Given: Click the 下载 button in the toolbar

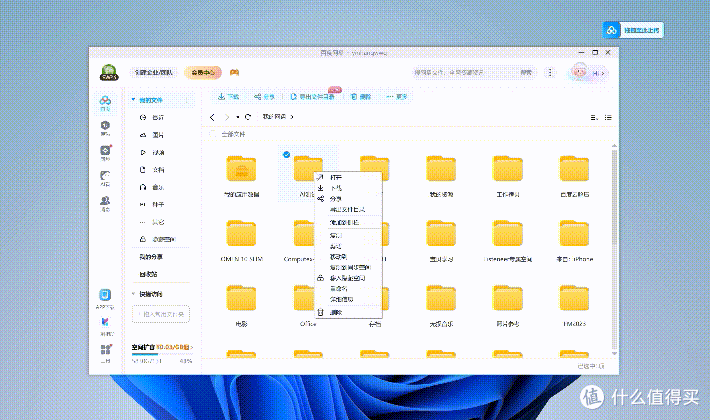Looking at the screenshot, I should pos(228,96).
